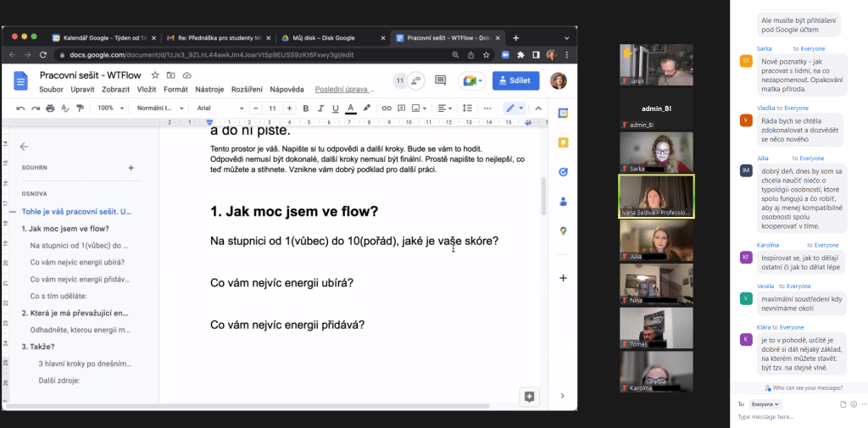Show more toolbar options (three dots)

click(x=487, y=108)
